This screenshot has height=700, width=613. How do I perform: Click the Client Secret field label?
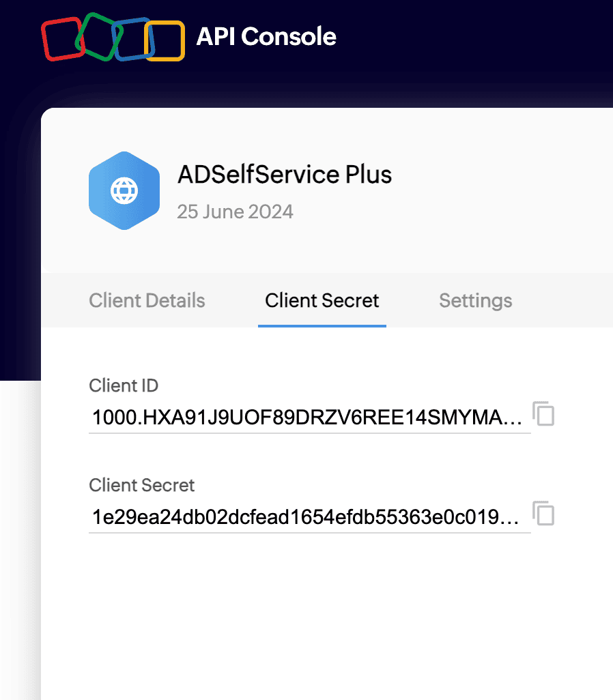[x=141, y=485]
